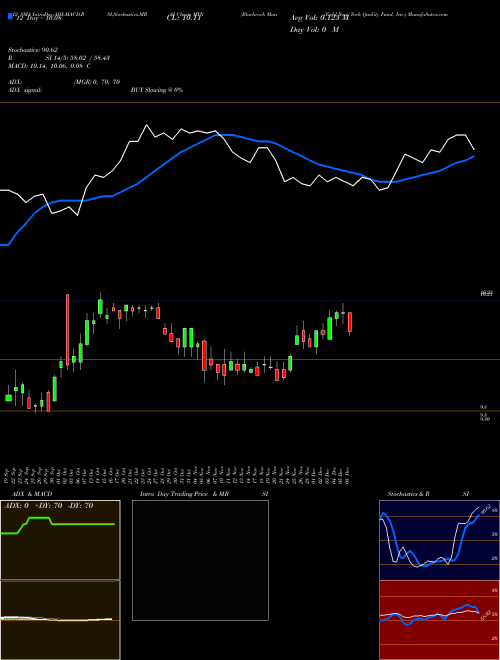The width and height of the screenshot is (500, 660).
Task: Click the empty intraday price chart box
Action: [200, 560]
